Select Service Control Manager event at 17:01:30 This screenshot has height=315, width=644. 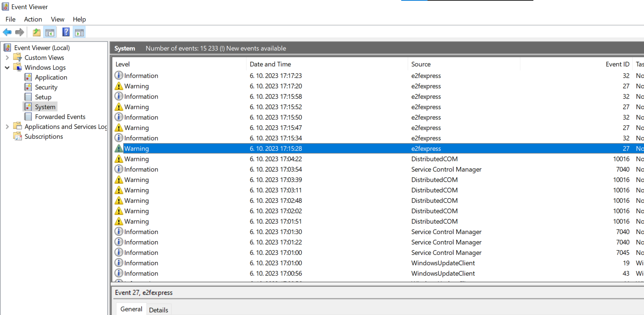tap(378, 232)
